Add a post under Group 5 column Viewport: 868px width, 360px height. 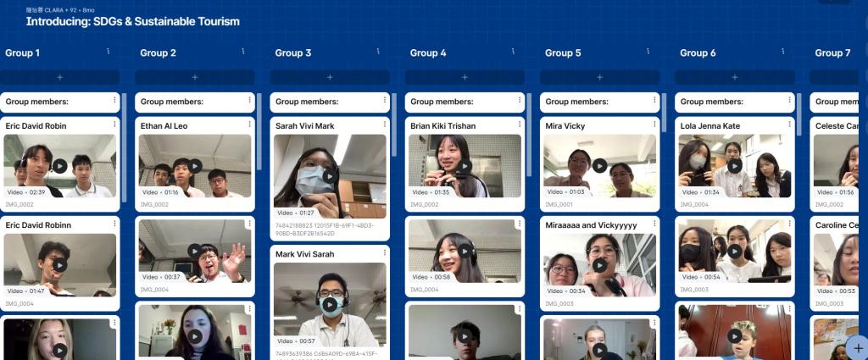[599, 77]
